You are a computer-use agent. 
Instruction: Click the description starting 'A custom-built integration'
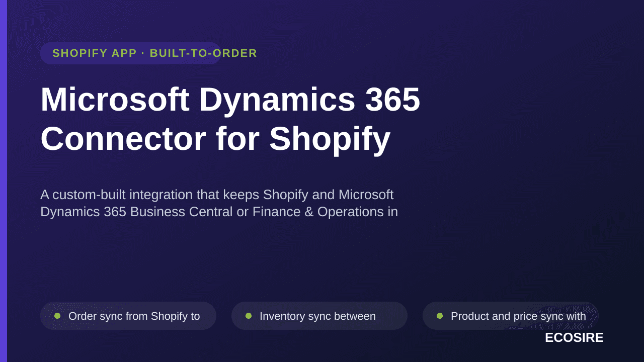pos(219,203)
